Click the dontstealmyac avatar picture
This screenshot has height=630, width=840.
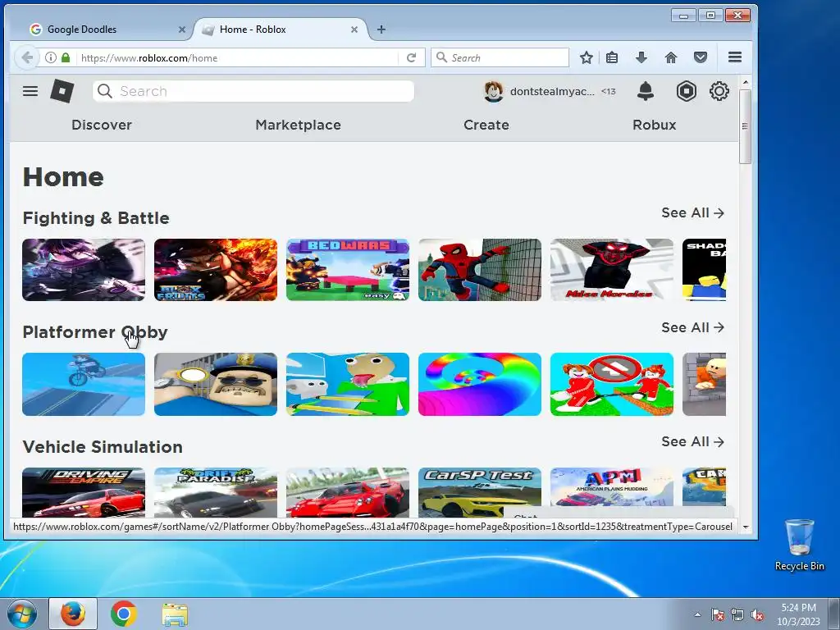tap(493, 92)
